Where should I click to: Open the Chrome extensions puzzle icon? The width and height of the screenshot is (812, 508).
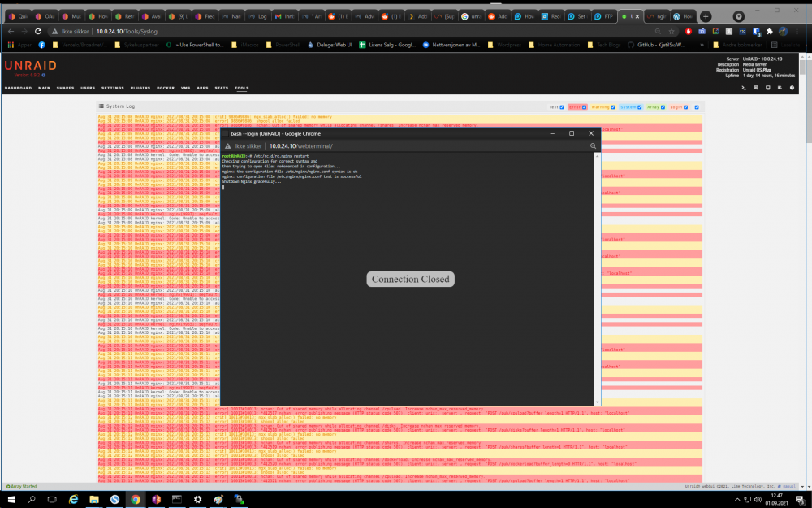(x=770, y=32)
